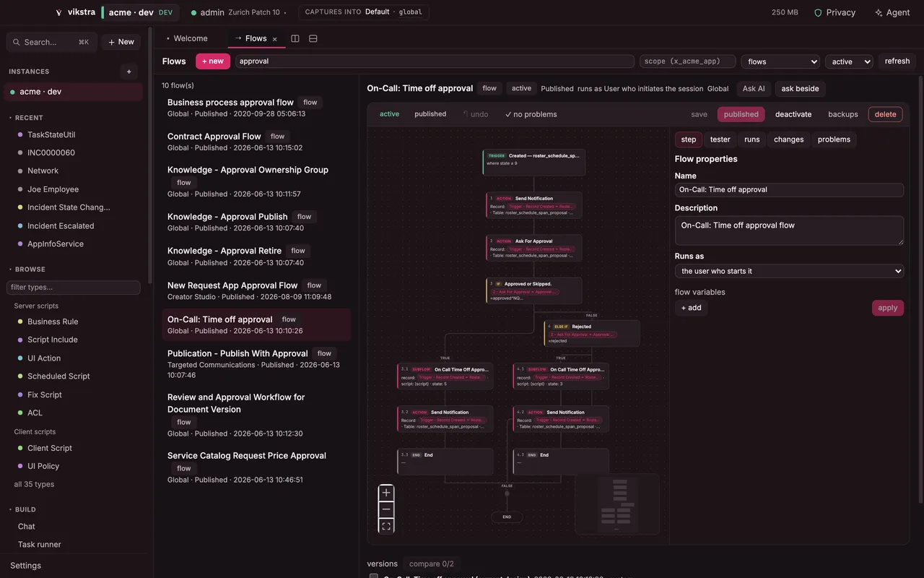Add a flow variable
This screenshot has width=924, height=578.
point(691,308)
